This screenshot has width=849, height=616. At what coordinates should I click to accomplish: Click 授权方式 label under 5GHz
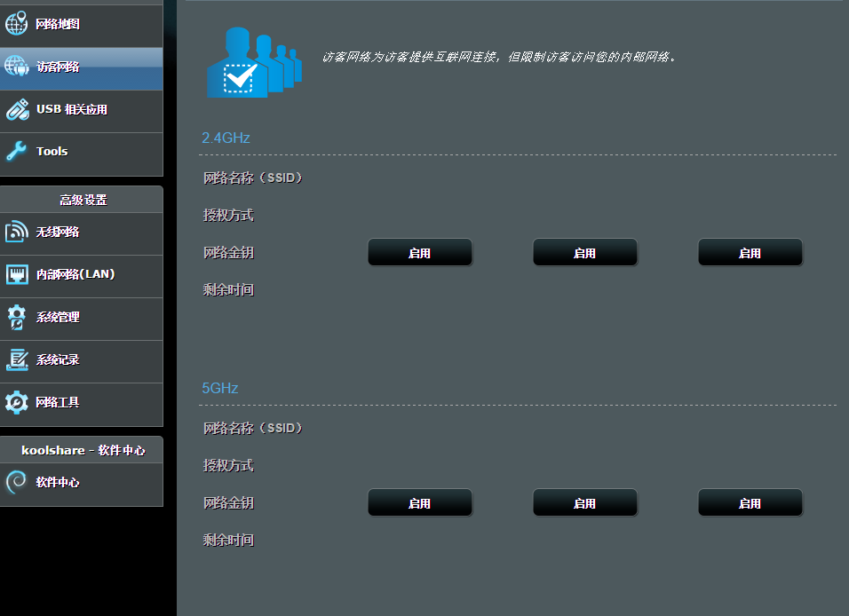(x=228, y=465)
